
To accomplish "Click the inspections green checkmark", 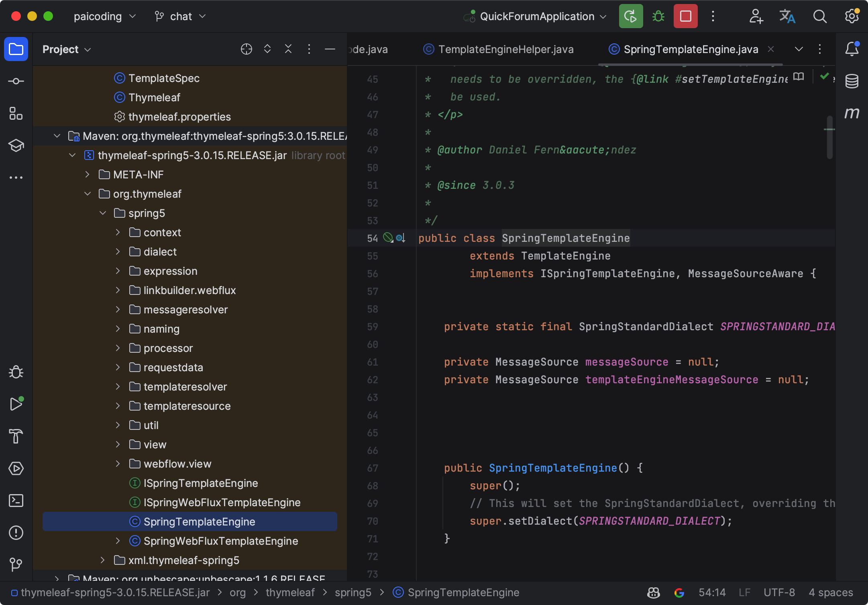I will click(x=824, y=76).
